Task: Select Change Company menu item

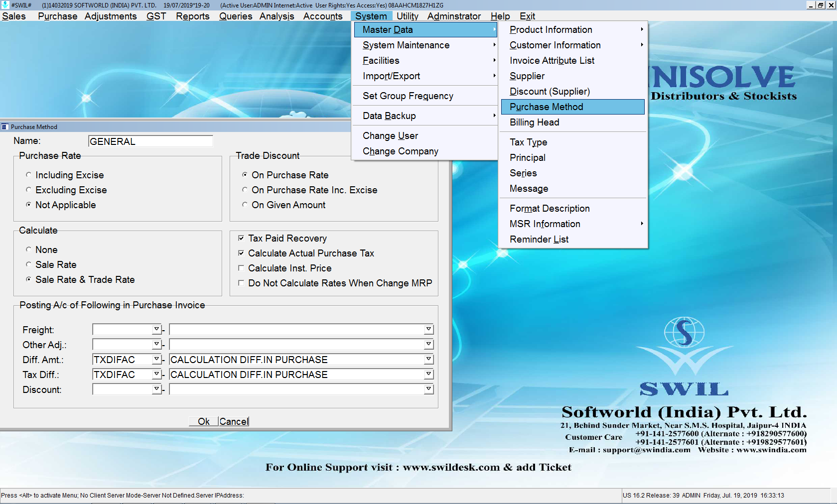Action: pos(425,151)
